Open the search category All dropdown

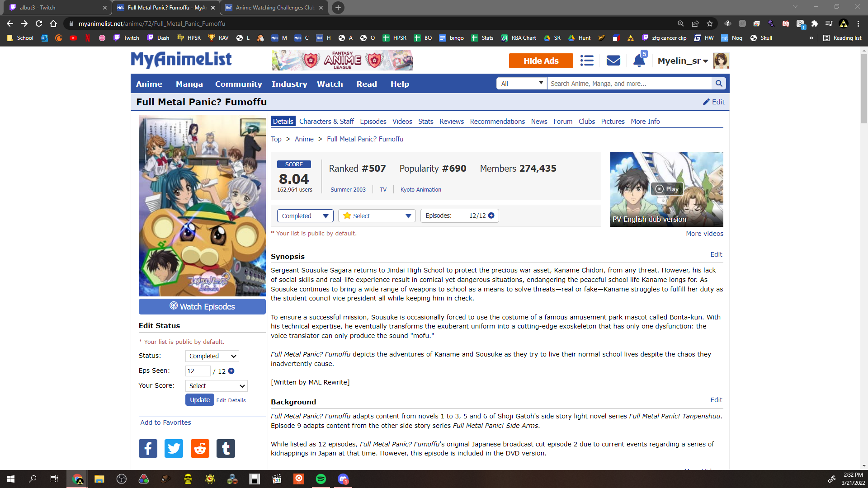522,84
